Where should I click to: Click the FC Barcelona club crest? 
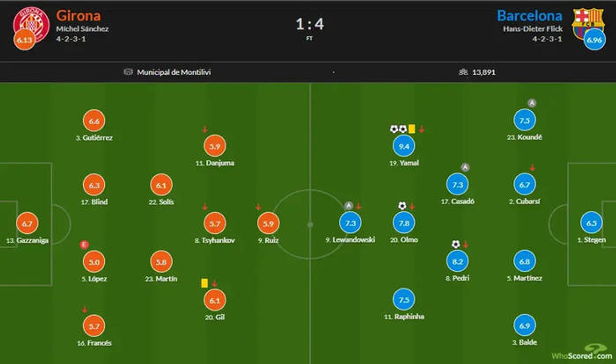click(588, 22)
